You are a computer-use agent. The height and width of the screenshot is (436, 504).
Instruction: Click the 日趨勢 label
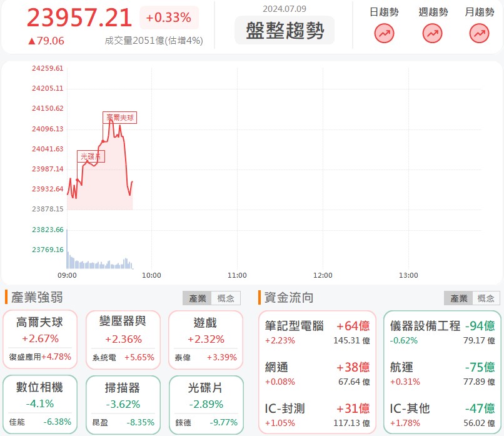pyautogui.click(x=384, y=13)
